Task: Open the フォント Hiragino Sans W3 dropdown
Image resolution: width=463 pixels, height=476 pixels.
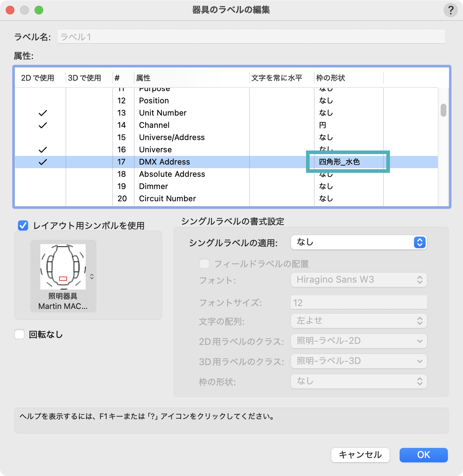Action: (359, 280)
